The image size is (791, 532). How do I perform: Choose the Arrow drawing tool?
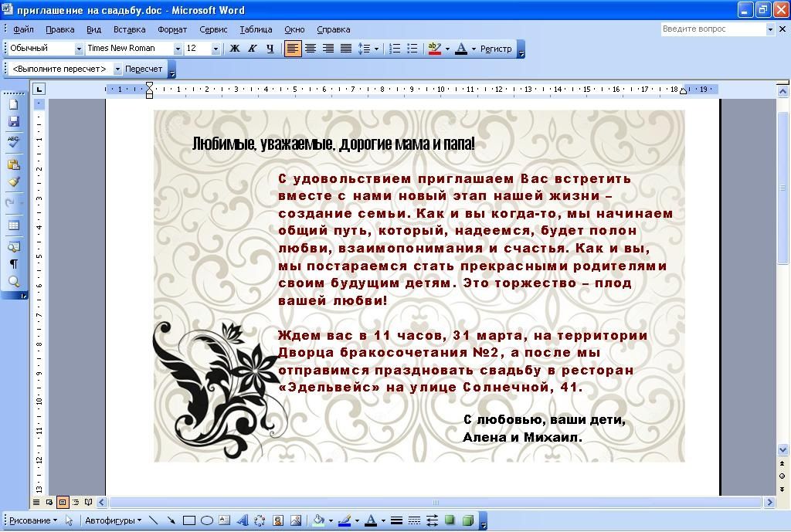171,520
